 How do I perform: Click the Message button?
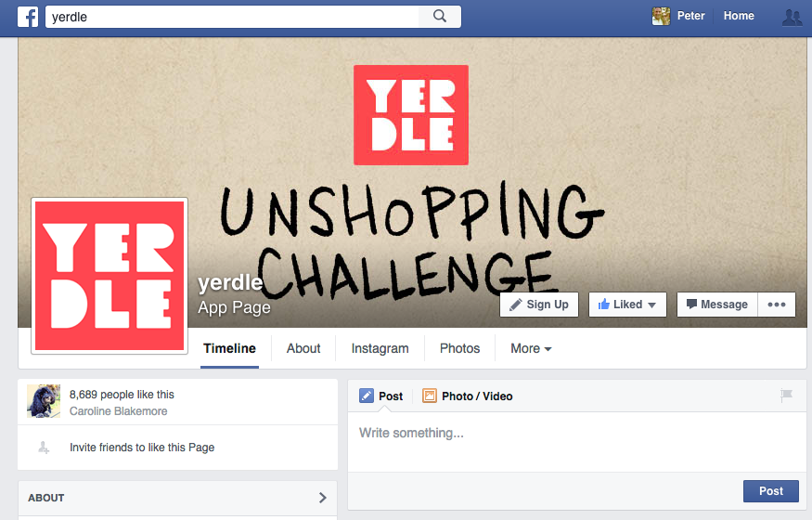tap(717, 305)
